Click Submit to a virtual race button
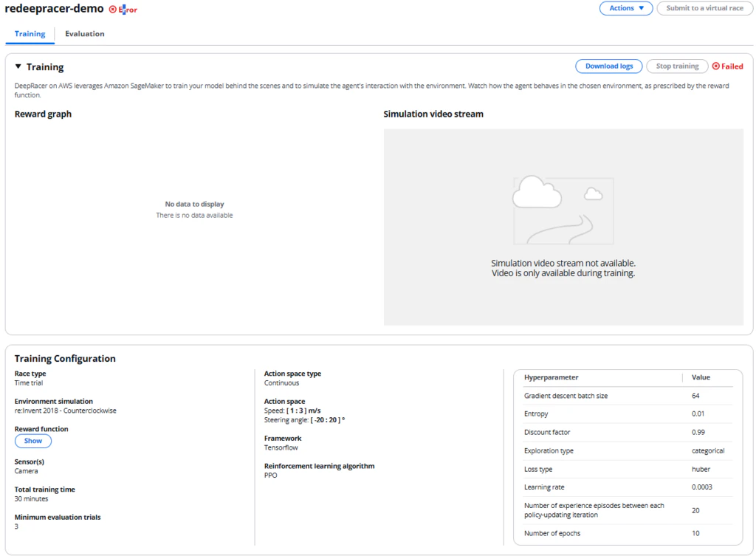 pos(704,8)
